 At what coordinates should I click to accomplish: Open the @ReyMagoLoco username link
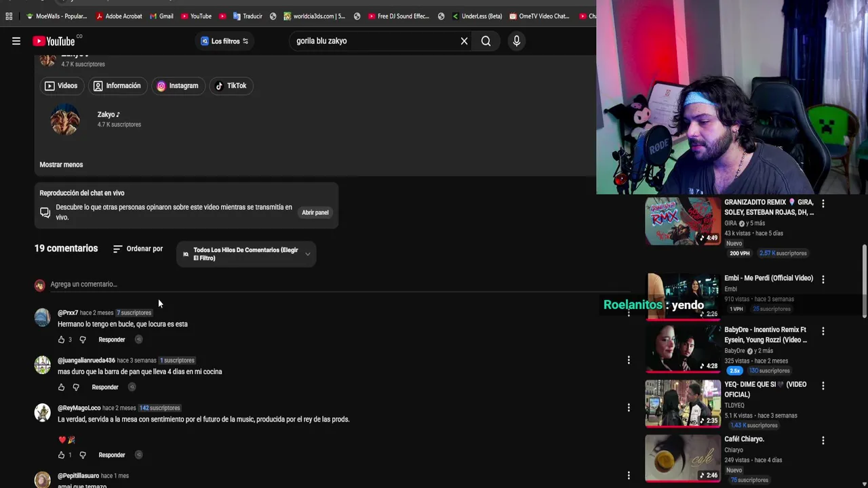[79, 408]
